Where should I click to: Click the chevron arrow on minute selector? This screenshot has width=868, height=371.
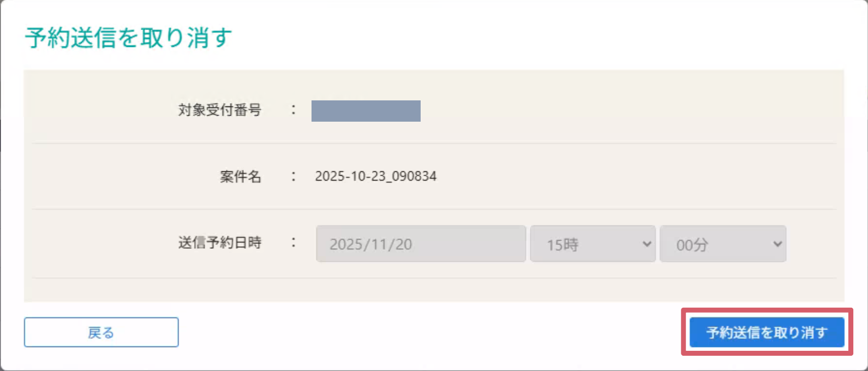(x=777, y=244)
